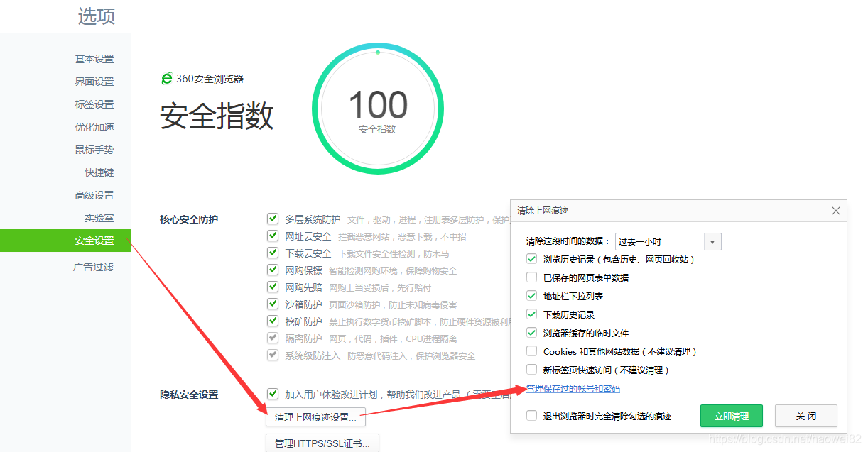Go to 标签设置 section
This screenshot has width=868, height=452.
(94, 104)
